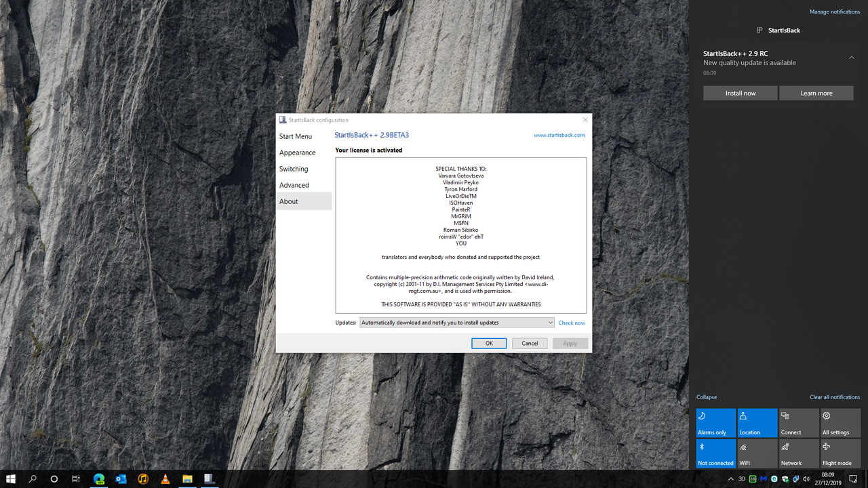Close the StartIsBack configuration window
This screenshot has height=488, width=868.
click(585, 120)
